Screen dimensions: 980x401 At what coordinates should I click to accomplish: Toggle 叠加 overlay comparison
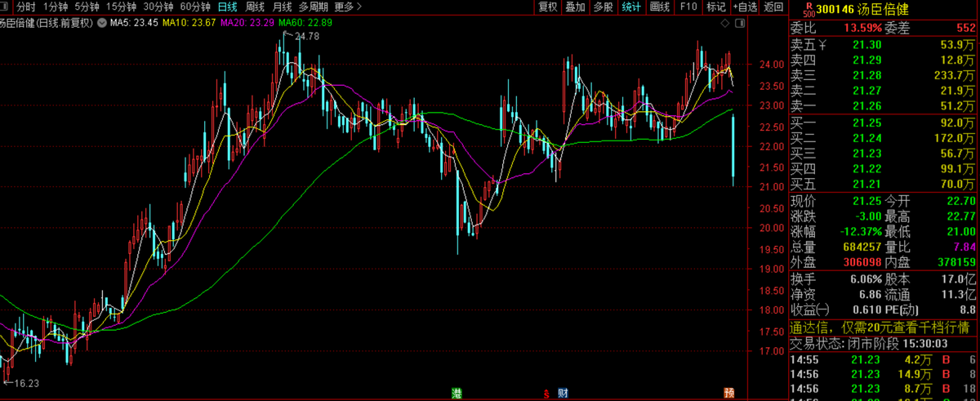(x=576, y=7)
